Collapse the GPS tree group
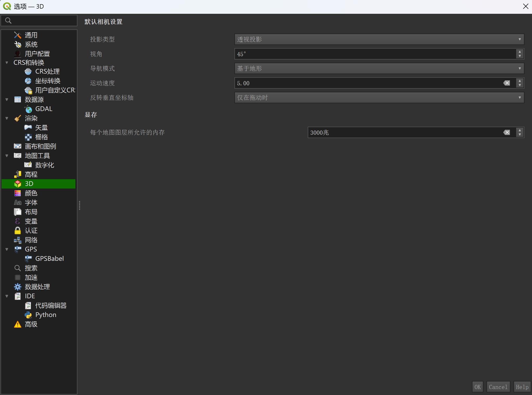The width and height of the screenshot is (532, 395). (x=7, y=249)
